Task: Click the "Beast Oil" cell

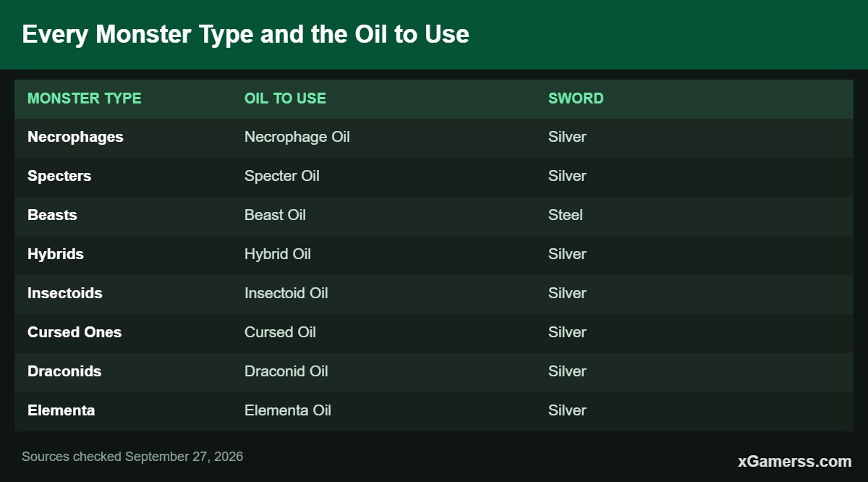Action: (275, 215)
